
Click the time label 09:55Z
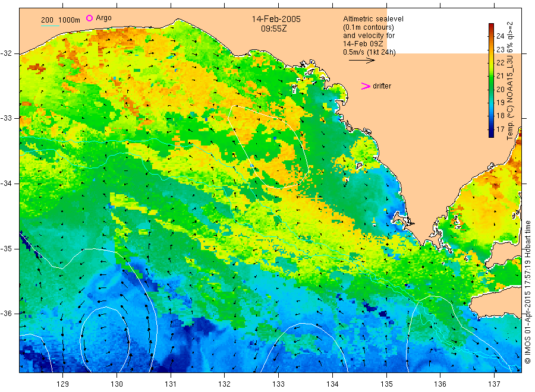pos(274,29)
